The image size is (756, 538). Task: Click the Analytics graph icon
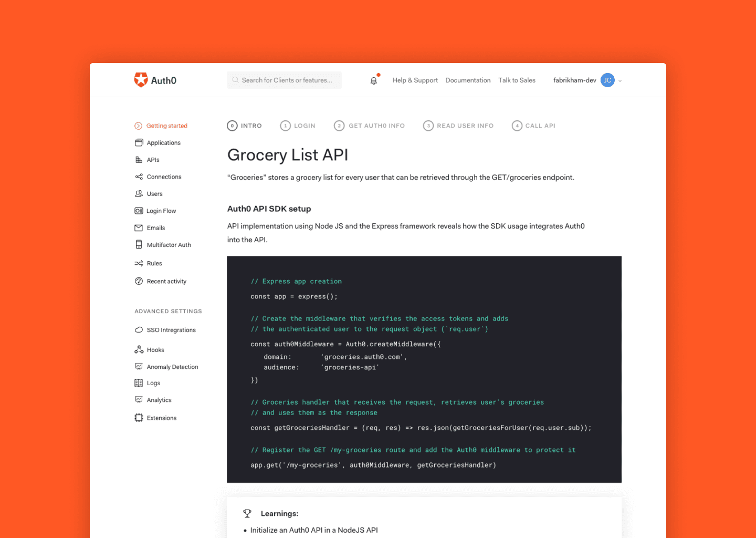tap(139, 400)
